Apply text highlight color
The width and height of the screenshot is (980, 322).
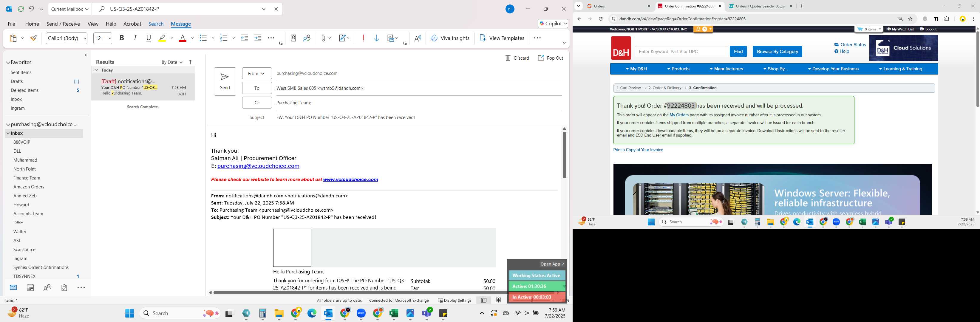point(162,38)
